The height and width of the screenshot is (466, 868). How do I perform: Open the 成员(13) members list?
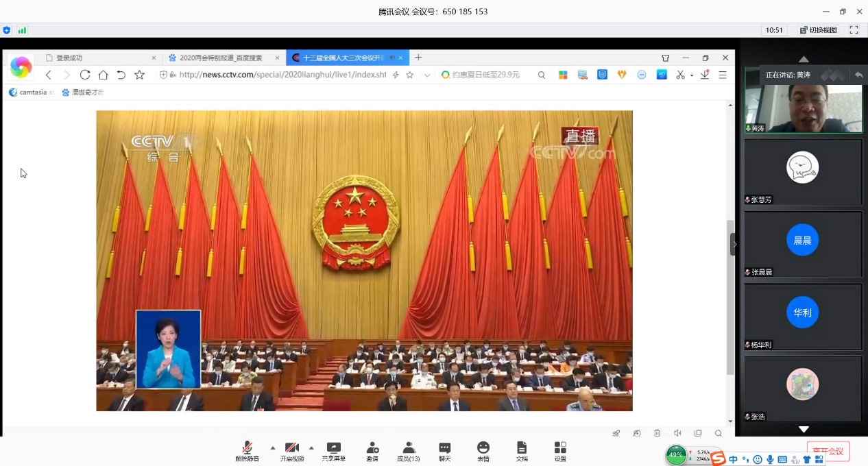click(x=409, y=451)
